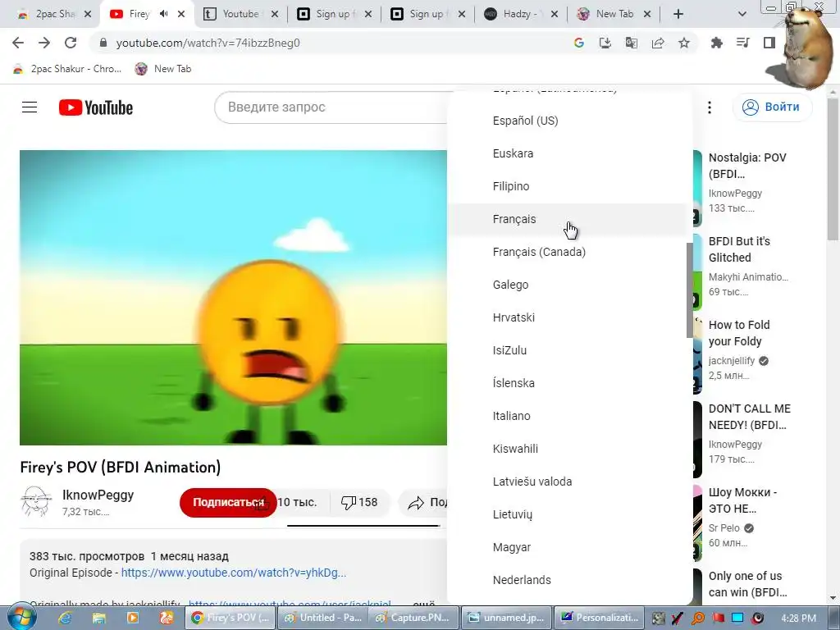This screenshot has width=840, height=630.
Task: Select Euskara language
Action: [x=569, y=153]
